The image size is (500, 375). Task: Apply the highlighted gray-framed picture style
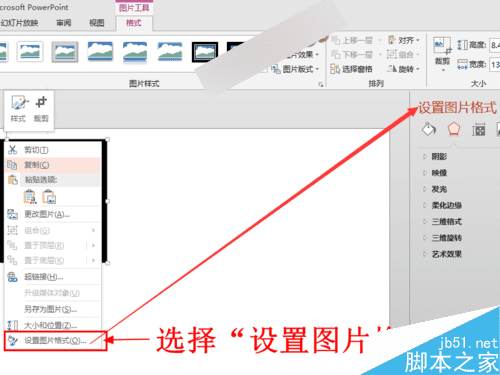pyautogui.click(x=65, y=52)
